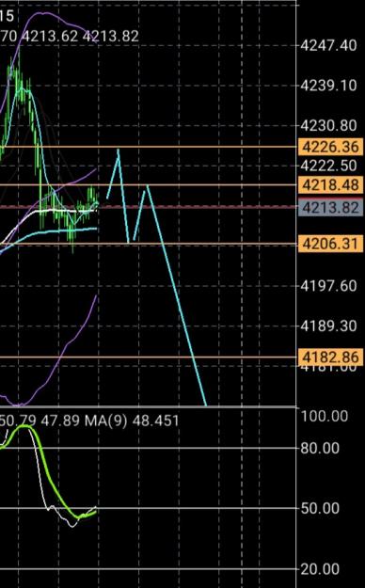
Task: Click the 80.00 indicator scale value
Action: [x=320, y=448]
